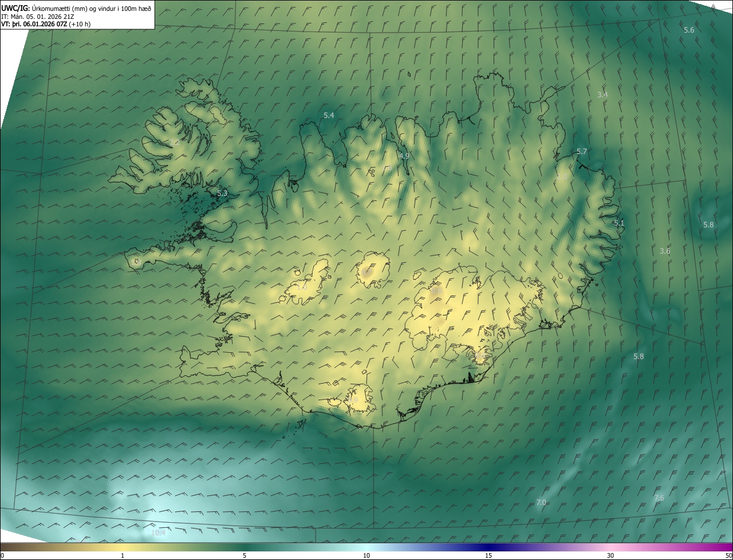This screenshot has width=733, height=560.
Task: Pick the 4.9 value label on the map
Action: 404,156
